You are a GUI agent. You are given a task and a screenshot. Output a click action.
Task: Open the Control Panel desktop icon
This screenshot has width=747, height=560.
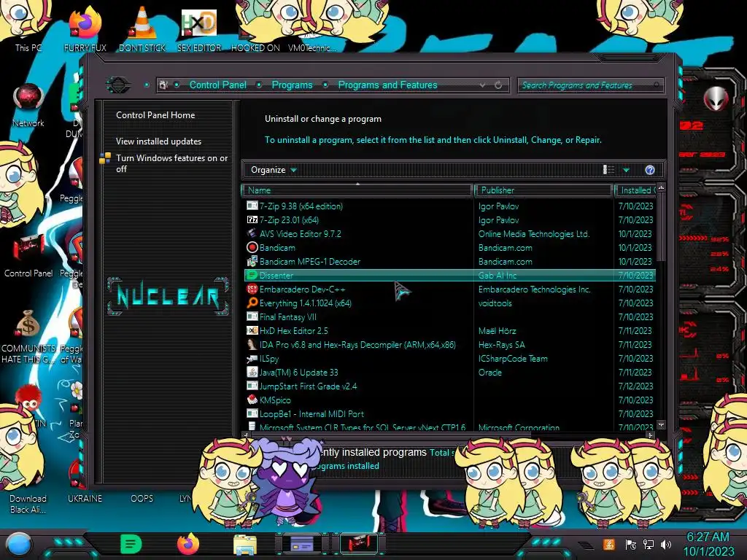(28, 255)
